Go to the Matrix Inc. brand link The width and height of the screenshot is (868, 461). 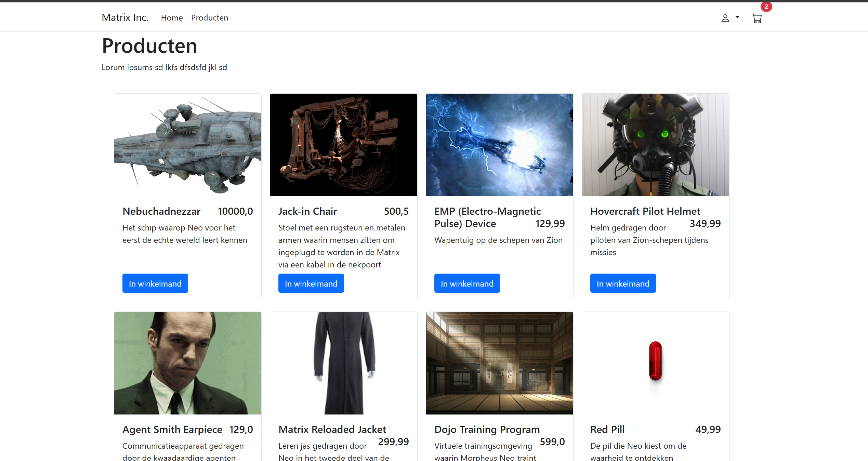coord(125,17)
